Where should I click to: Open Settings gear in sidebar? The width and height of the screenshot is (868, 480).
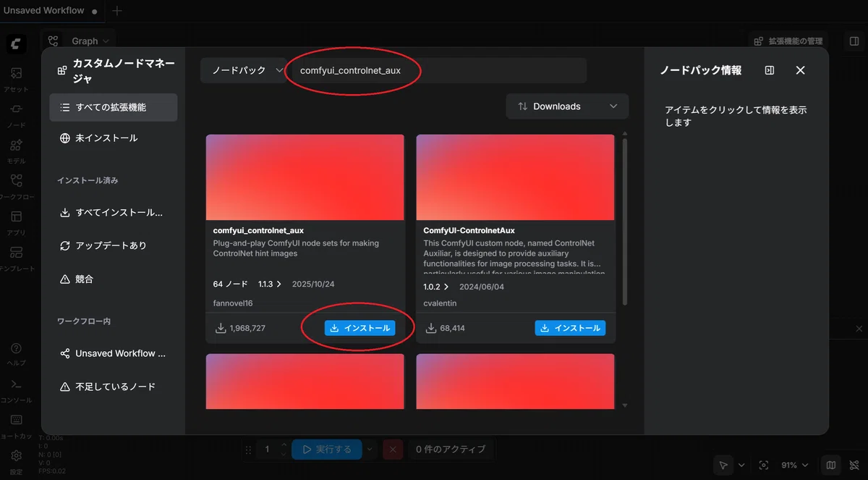tap(16, 456)
